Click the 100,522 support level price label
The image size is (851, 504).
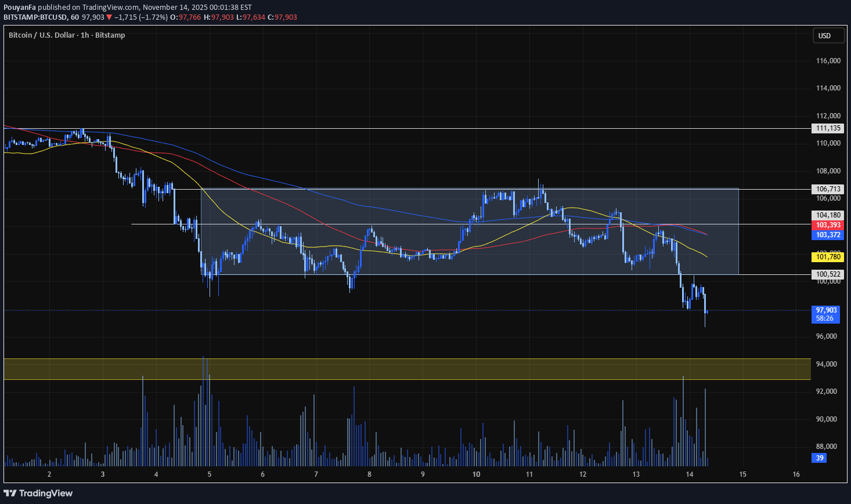827,274
